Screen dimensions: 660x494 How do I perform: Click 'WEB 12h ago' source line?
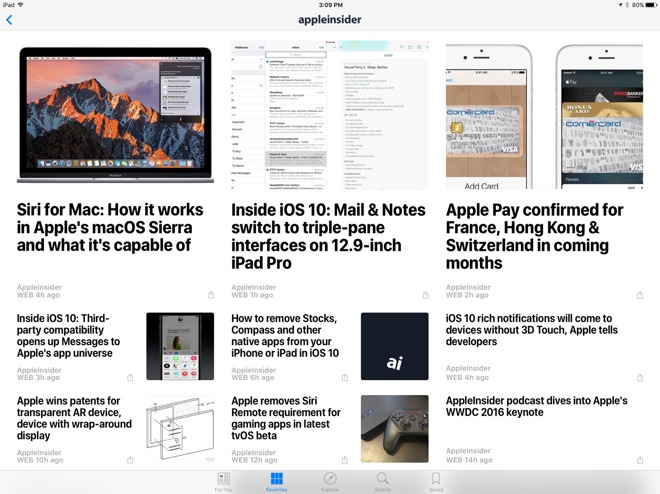pyautogui.click(x=254, y=460)
